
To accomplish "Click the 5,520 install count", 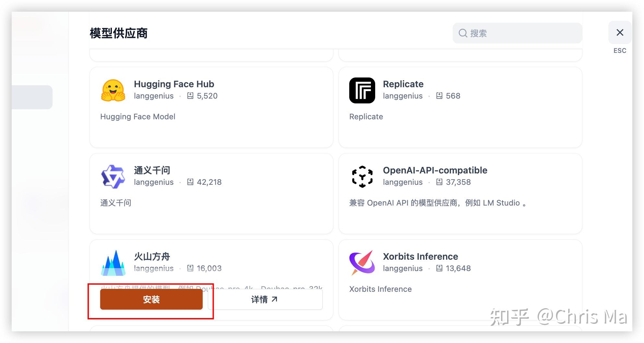I will (207, 96).
